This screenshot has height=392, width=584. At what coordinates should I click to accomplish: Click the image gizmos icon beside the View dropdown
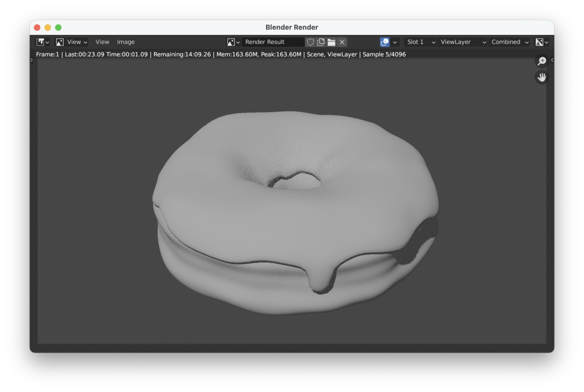[x=58, y=42]
